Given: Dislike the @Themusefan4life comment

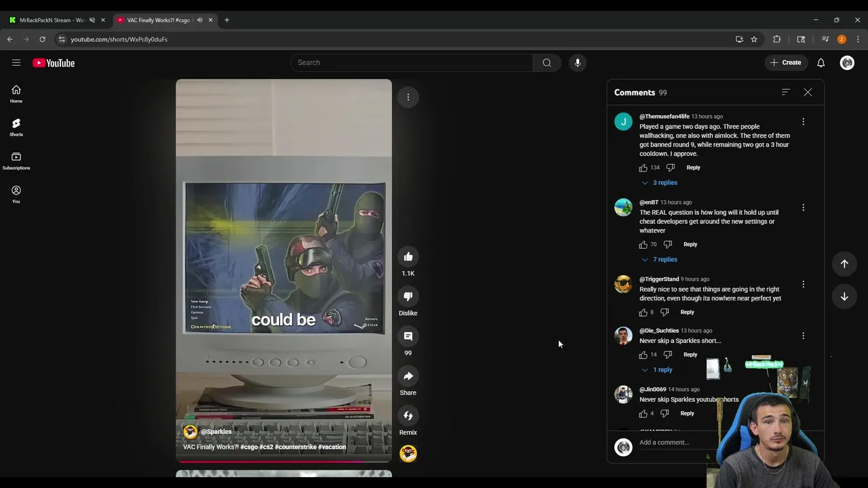Looking at the screenshot, I should (670, 167).
